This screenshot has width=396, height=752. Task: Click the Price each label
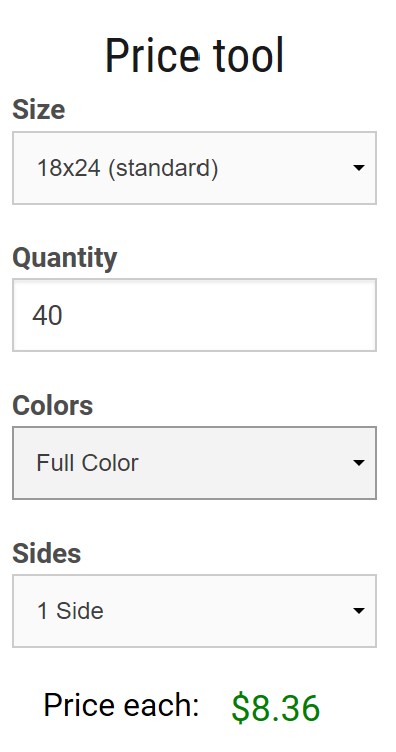(121, 705)
